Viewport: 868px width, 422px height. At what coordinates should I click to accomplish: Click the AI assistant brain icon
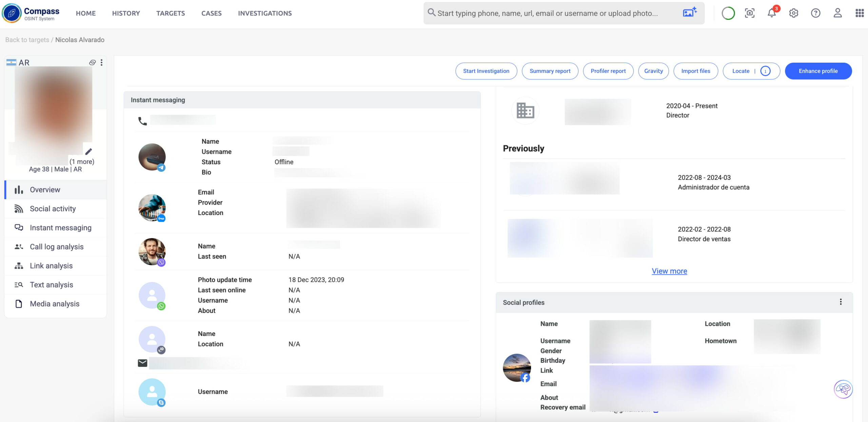[843, 389]
